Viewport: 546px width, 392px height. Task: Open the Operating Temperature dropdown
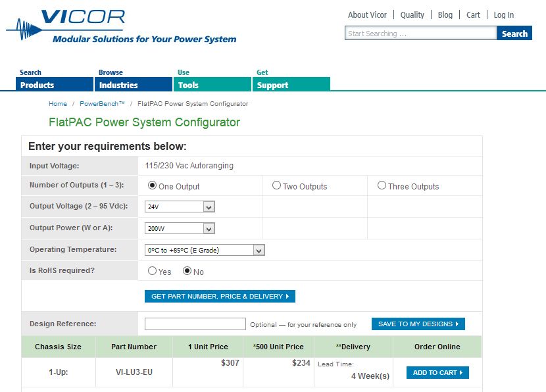pyautogui.click(x=205, y=250)
